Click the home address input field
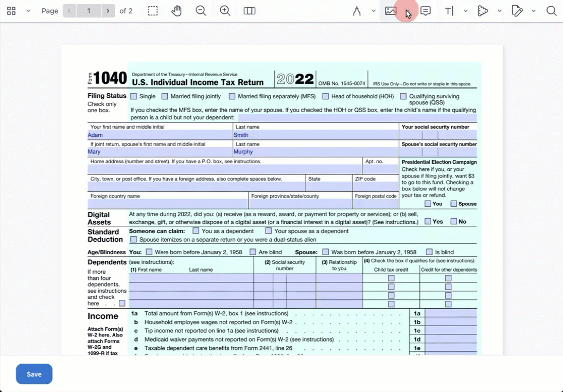The image size is (563, 392). 225,169
